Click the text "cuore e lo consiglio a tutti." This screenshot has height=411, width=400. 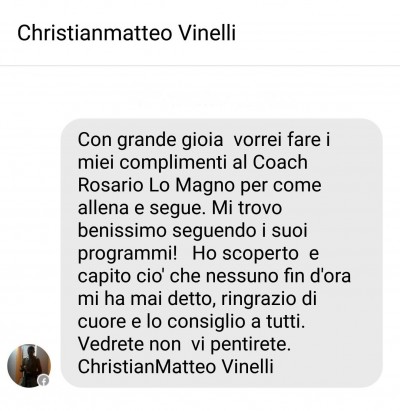point(191,322)
